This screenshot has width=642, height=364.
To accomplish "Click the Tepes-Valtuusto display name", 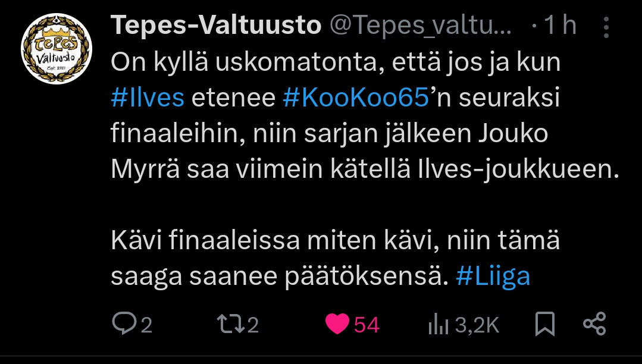I will pyautogui.click(x=217, y=26).
